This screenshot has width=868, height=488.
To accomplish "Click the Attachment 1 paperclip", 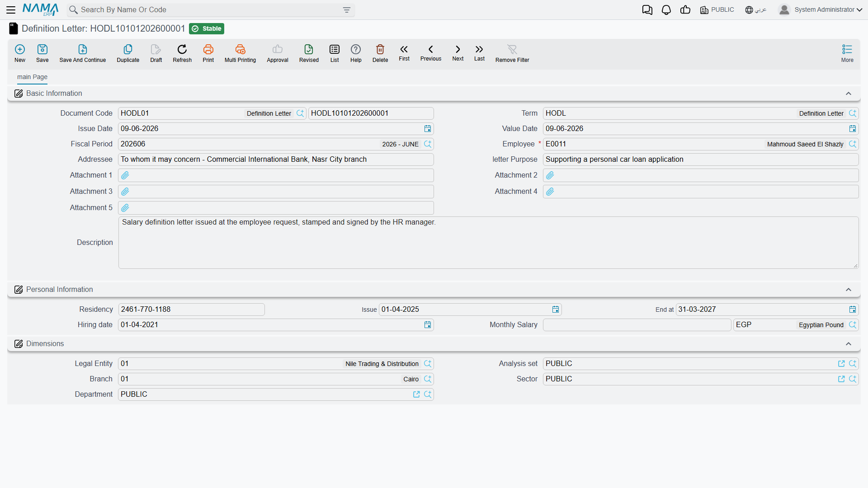I will pyautogui.click(x=125, y=175).
